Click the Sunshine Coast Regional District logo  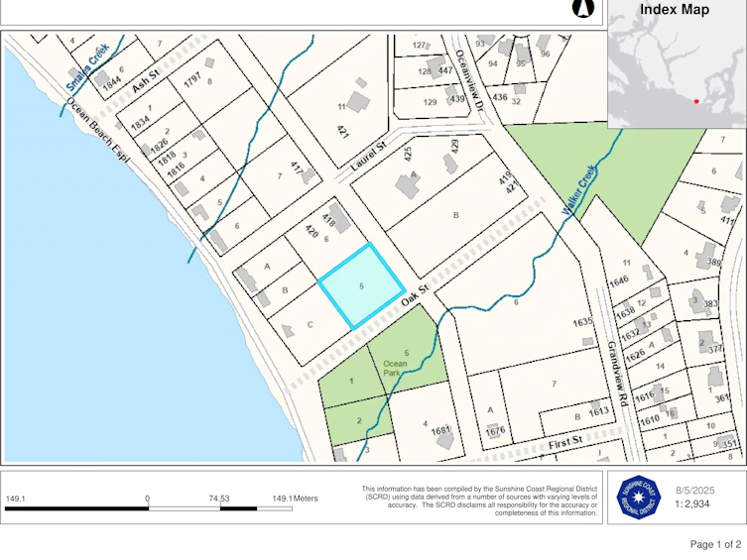coord(639,498)
